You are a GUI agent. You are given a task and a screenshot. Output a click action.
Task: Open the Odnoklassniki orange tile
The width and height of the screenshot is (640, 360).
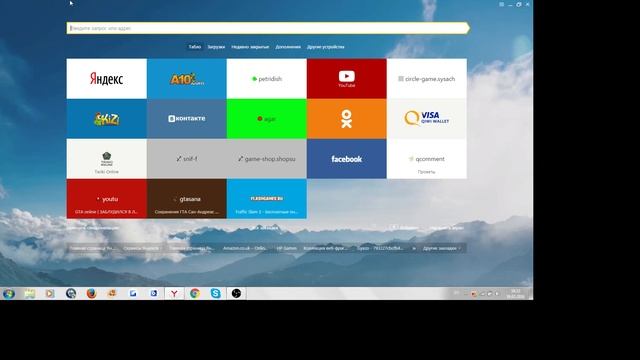click(347, 118)
